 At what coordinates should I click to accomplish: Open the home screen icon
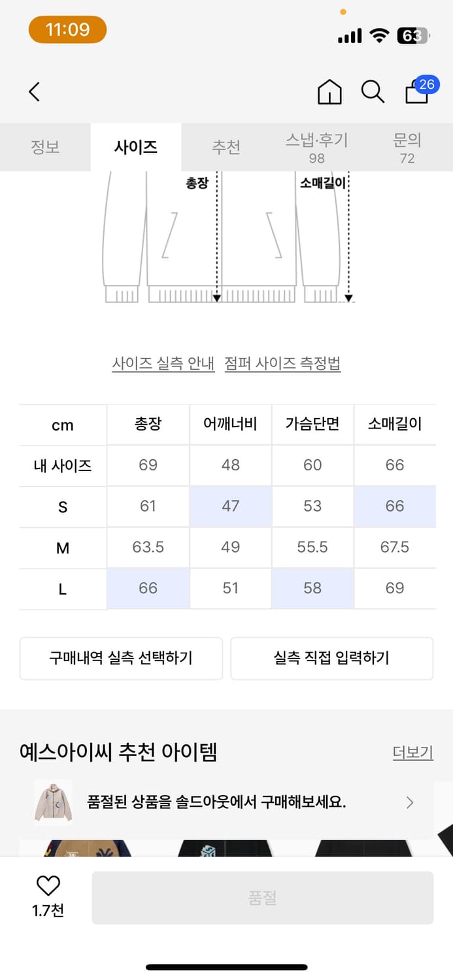(x=329, y=92)
